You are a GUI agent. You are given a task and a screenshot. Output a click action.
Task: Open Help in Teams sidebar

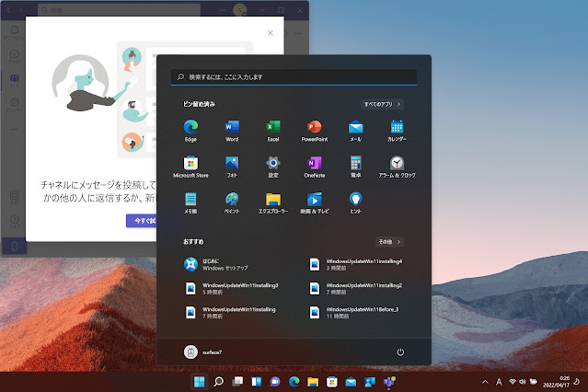coord(14,222)
